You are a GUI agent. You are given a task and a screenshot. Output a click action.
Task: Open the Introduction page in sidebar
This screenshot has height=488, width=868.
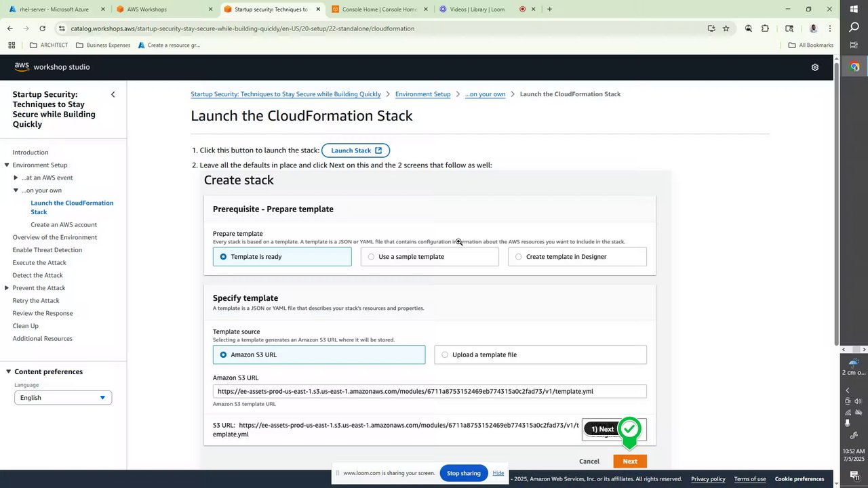click(31, 152)
